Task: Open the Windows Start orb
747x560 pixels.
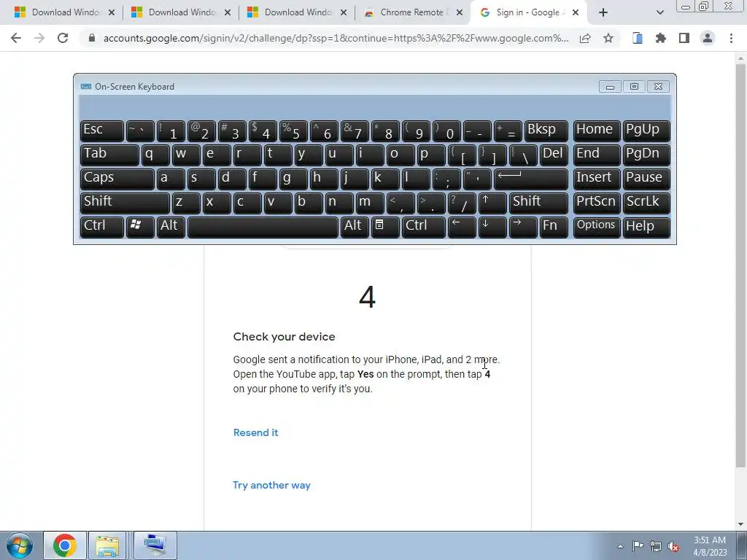Action: click(20, 545)
